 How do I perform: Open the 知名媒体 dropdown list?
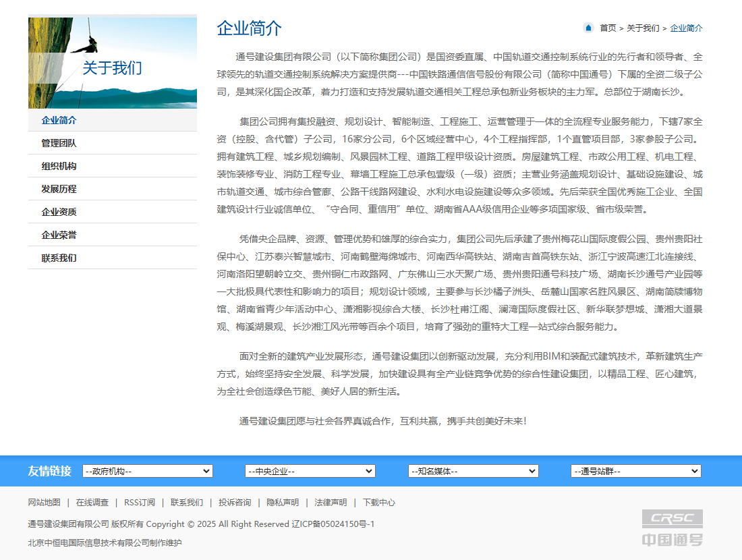[474, 471]
